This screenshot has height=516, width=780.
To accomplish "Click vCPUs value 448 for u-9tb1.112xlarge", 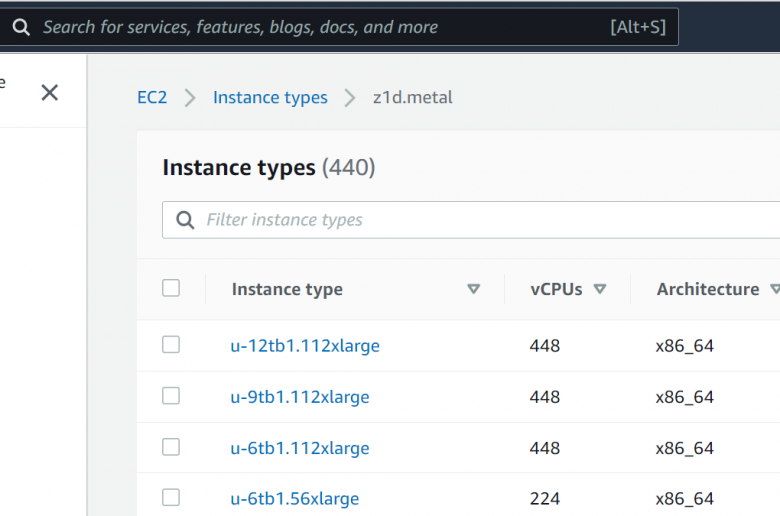I will [x=545, y=397].
